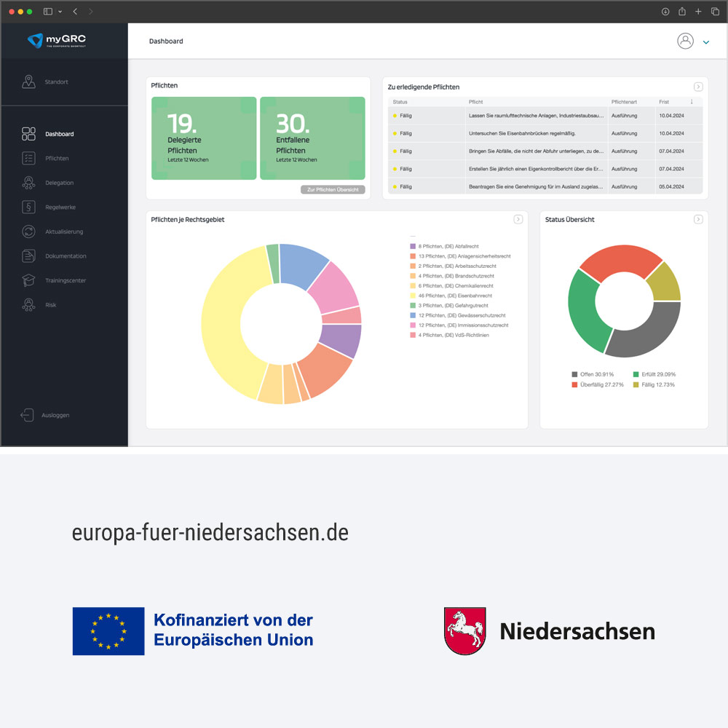Viewport: 728px width, 728px height.
Task: Click the Risk icon in sidebar
Action: click(x=28, y=305)
